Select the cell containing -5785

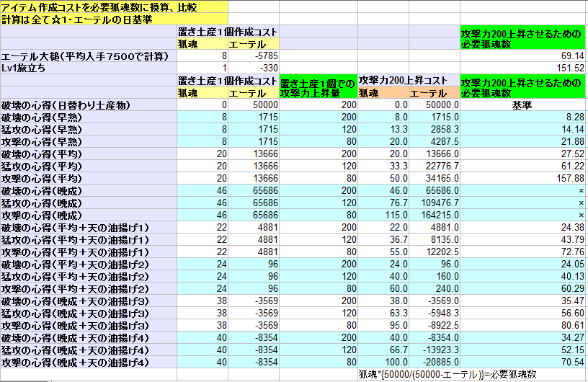(254, 56)
